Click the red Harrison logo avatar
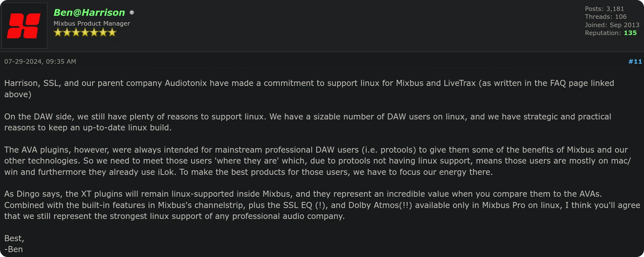644x257 pixels. coord(24,26)
